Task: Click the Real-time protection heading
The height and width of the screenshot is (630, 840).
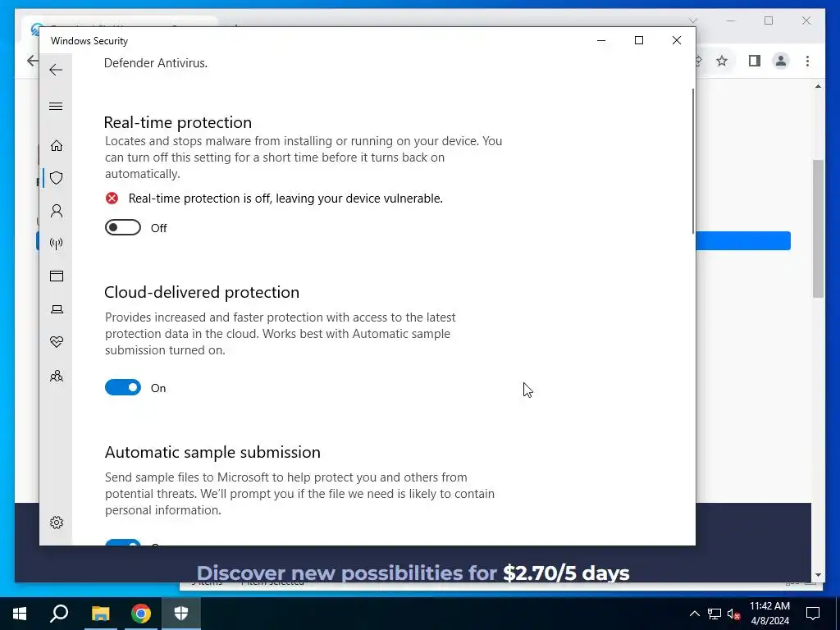Action: pos(177,122)
